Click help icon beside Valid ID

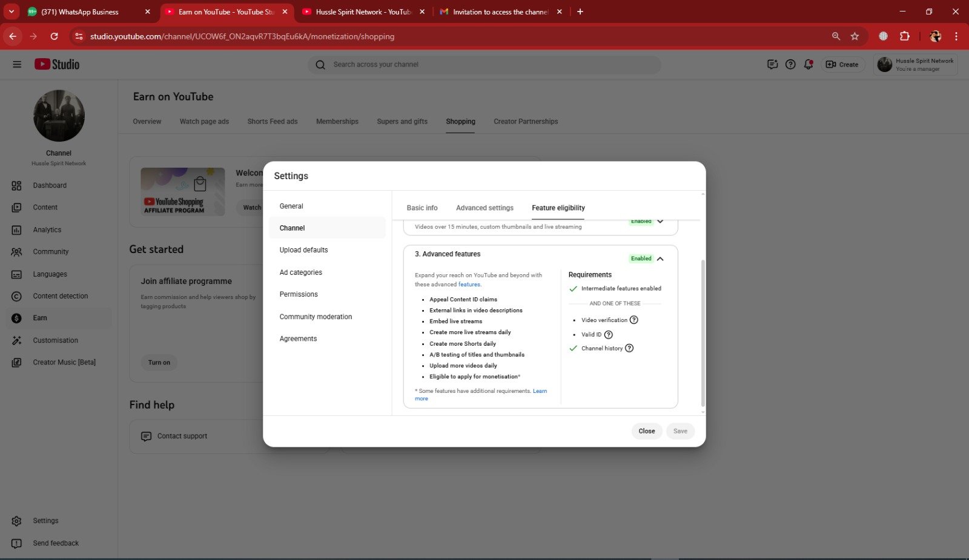pyautogui.click(x=609, y=335)
